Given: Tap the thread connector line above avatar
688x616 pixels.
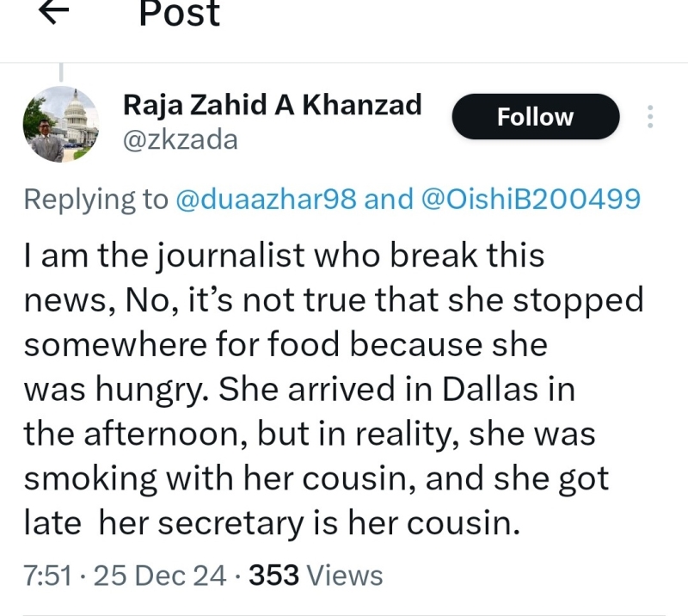Looking at the screenshot, I should tap(61, 72).
